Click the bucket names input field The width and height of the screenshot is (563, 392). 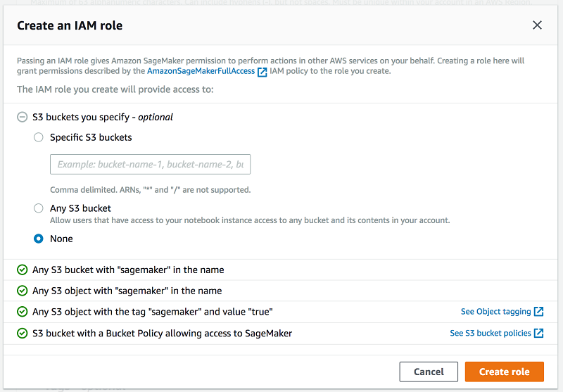point(150,165)
